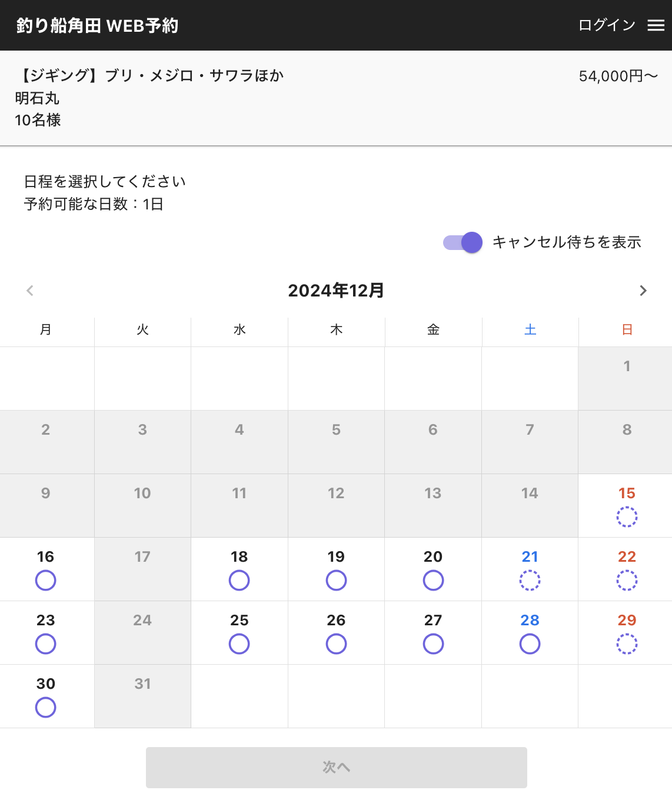Select the waitlist circle on Saturday 21
Image resolution: width=672 pixels, height=800 pixels.
(530, 581)
